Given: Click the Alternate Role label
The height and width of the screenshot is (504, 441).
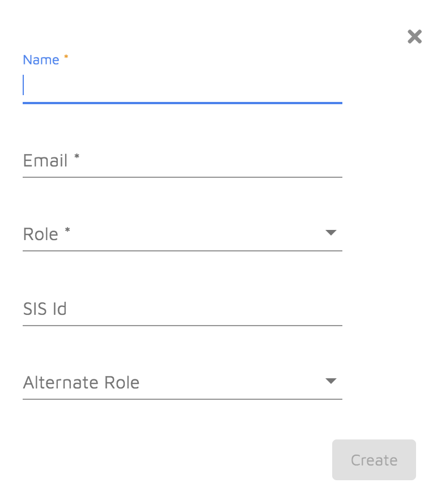Looking at the screenshot, I should click(x=81, y=382).
